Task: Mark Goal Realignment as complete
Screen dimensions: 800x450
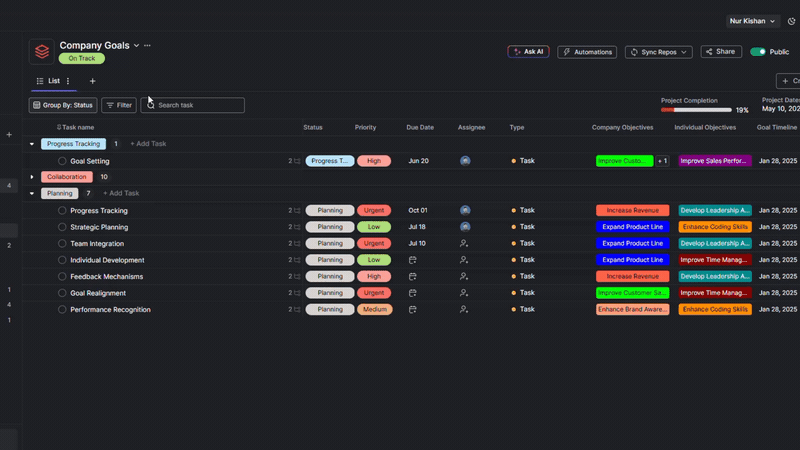Action: pos(62,293)
